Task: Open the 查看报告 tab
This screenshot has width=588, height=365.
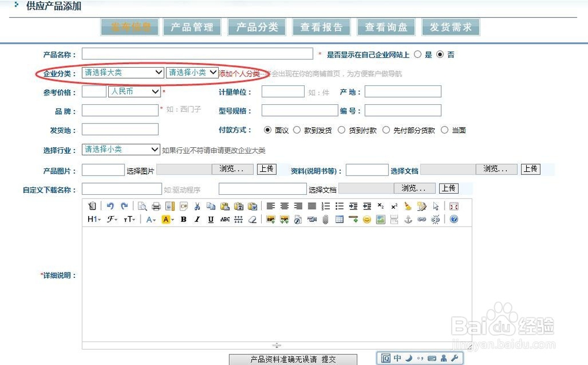Action: pos(322,26)
